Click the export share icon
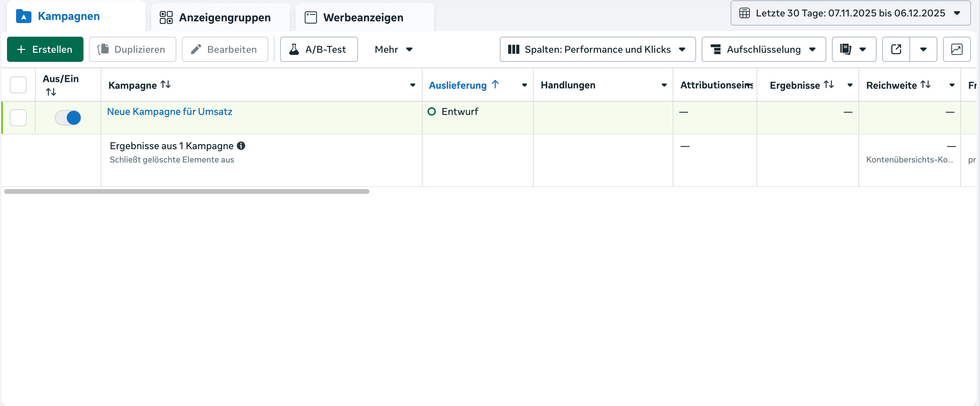 point(896,49)
